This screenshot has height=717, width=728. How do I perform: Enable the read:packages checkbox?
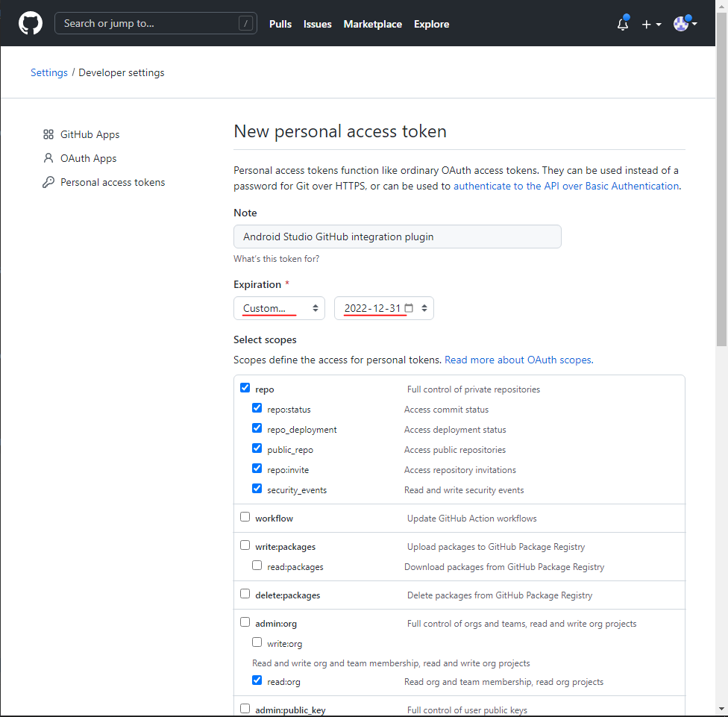pos(257,565)
